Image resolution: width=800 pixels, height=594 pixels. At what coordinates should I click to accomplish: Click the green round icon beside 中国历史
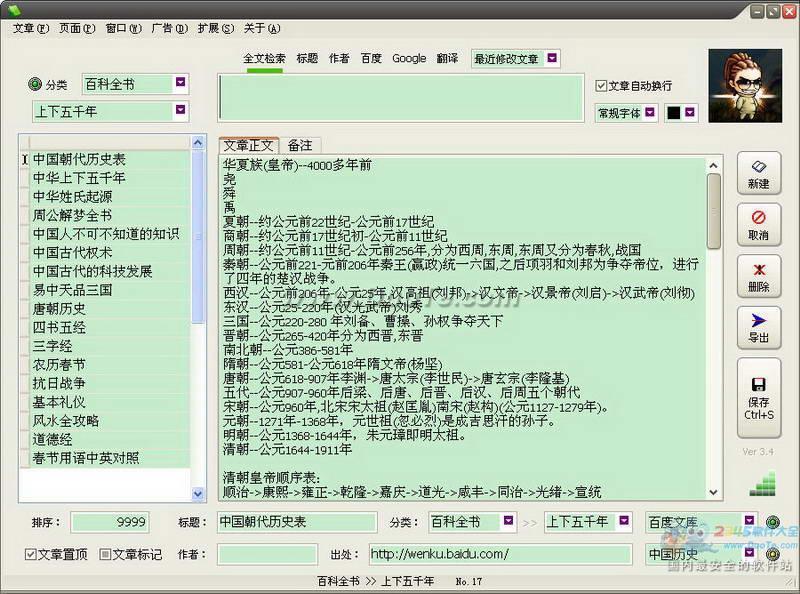click(x=772, y=553)
